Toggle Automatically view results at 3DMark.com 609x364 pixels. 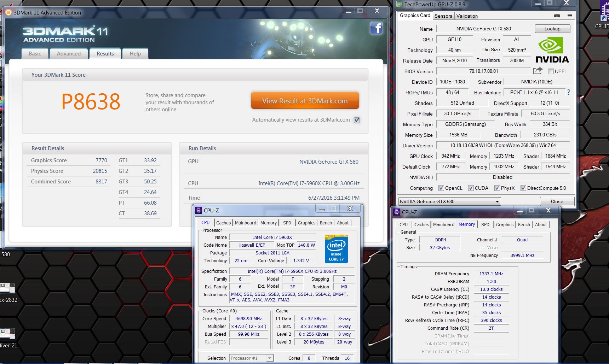coord(357,120)
